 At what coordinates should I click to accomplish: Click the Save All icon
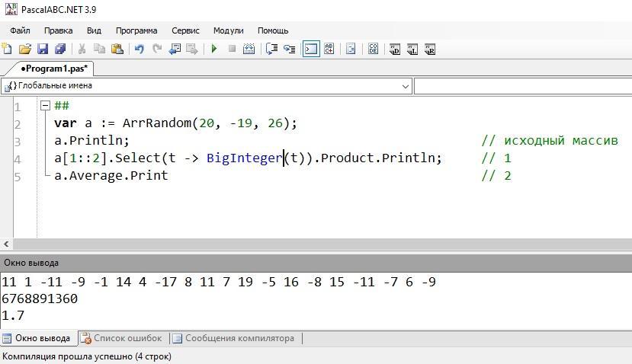[x=60, y=49]
